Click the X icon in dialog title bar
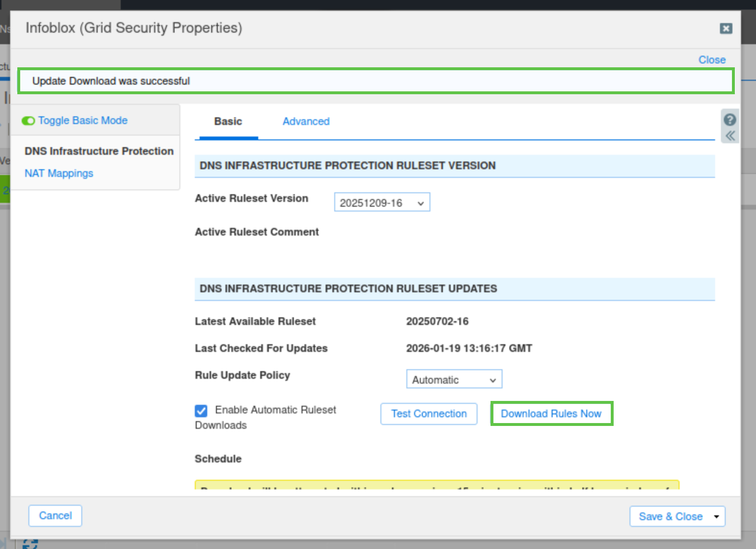This screenshot has width=756, height=549. coord(726,29)
